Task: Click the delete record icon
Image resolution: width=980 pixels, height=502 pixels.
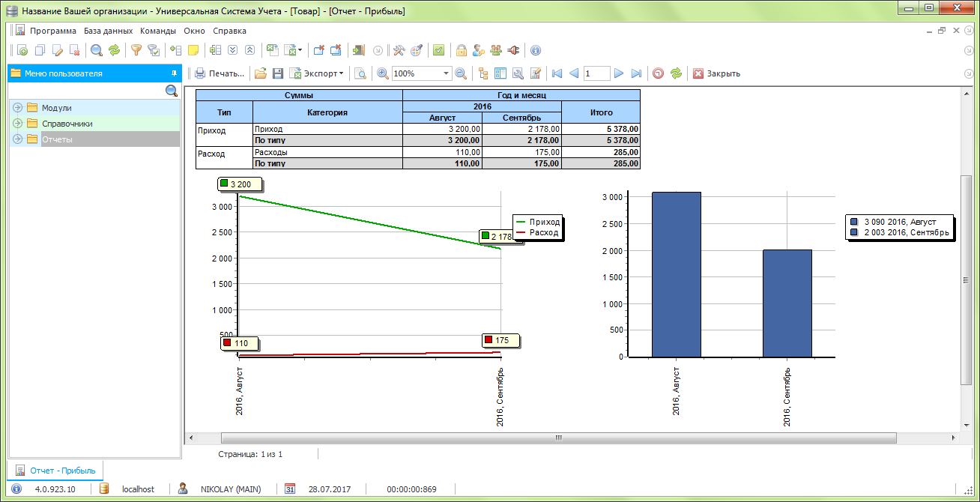Action: click(74, 50)
